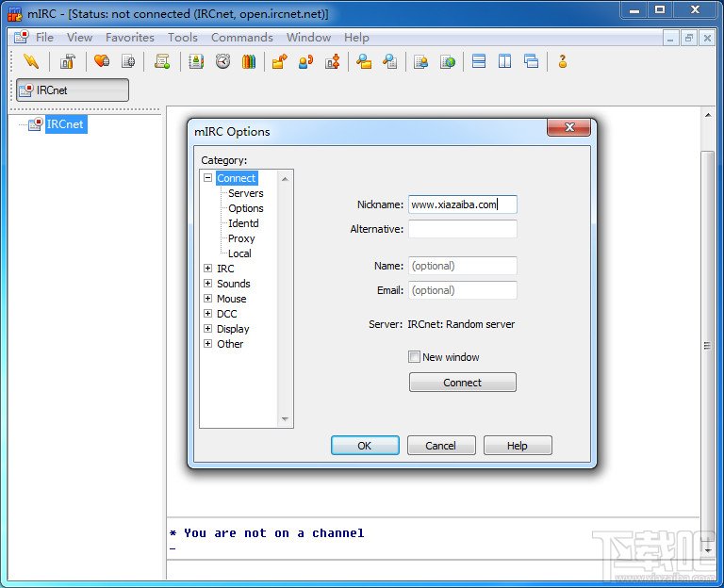The width and height of the screenshot is (724, 588).
Task: Click the Send File folder-arrow icon
Action: 279,61
